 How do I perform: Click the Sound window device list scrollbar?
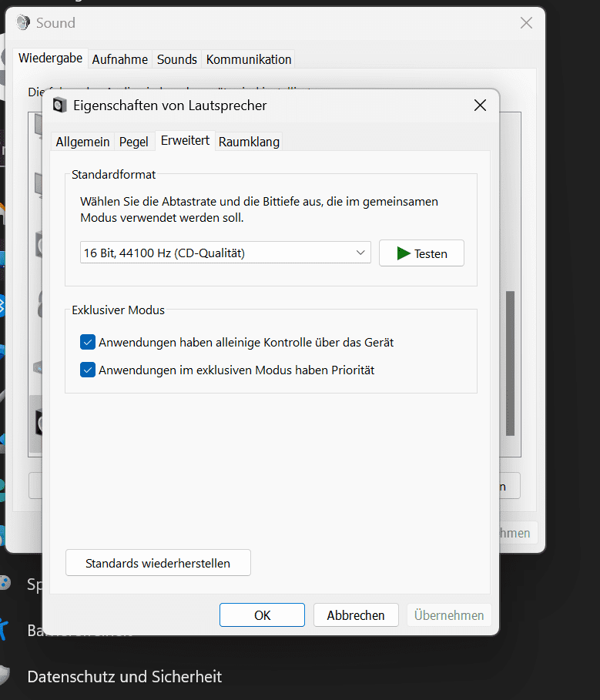coord(510,363)
